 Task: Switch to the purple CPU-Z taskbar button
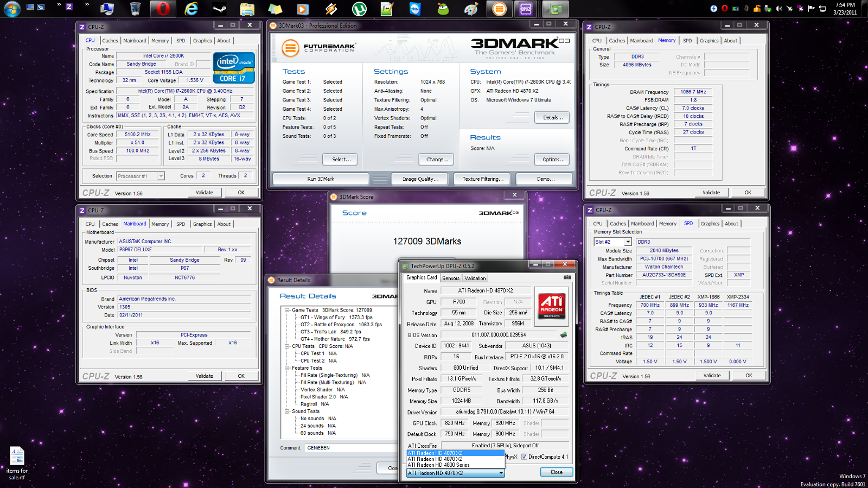pyautogui.click(x=526, y=9)
